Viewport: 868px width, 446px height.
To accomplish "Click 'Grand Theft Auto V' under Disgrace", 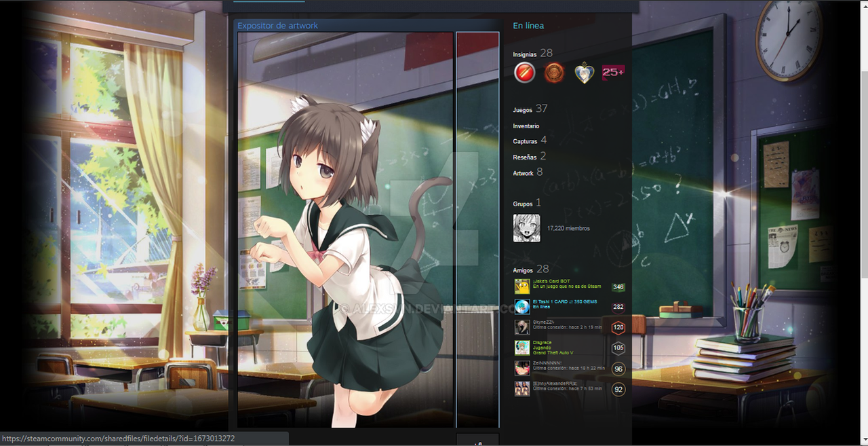I will click(553, 353).
